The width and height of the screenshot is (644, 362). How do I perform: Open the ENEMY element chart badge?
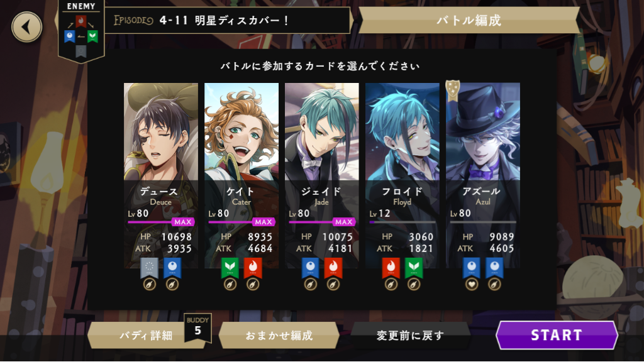[81, 31]
